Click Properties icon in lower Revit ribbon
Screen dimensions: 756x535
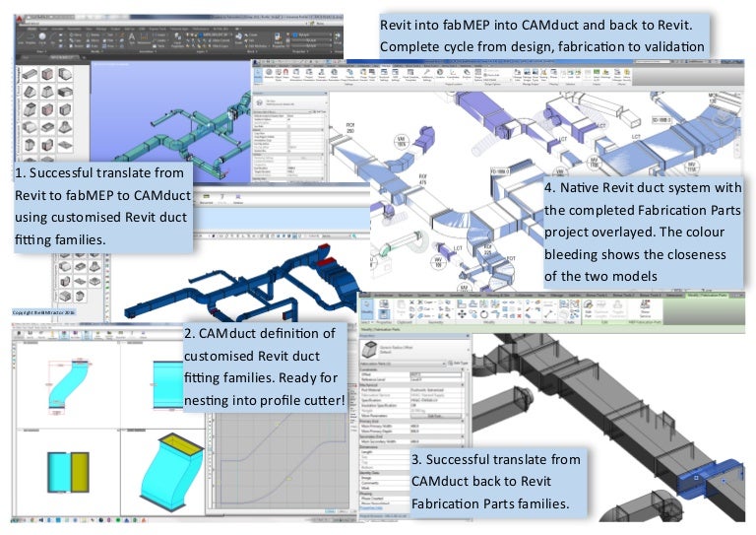(x=384, y=314)
